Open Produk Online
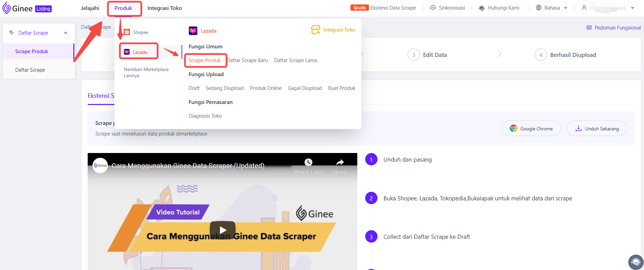 pyautogui.click(x=266, y=88)
